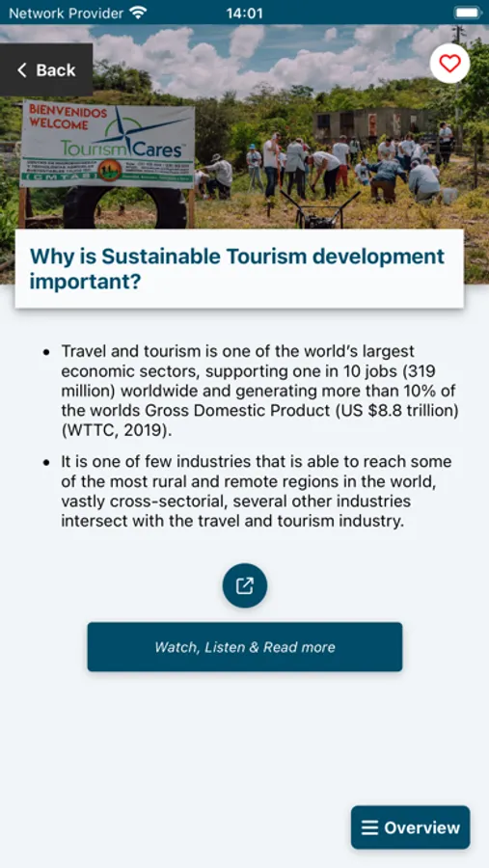The image size is (489, 868).
Task: Click the first bullet about Travel and tourism
Action: pyautogui.click(x=258, y=391)
